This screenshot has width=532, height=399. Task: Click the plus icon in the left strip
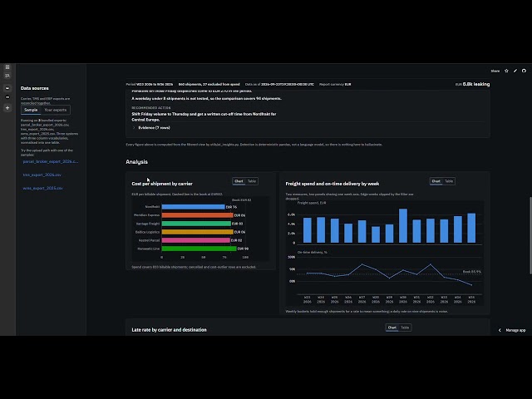(7, 108)
